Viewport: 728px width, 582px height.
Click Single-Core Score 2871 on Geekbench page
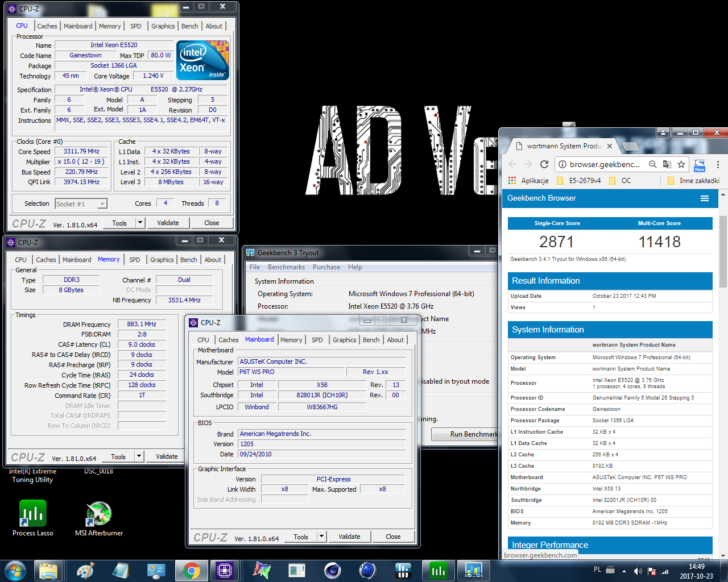pyautogui.click(x=557, y=242)
